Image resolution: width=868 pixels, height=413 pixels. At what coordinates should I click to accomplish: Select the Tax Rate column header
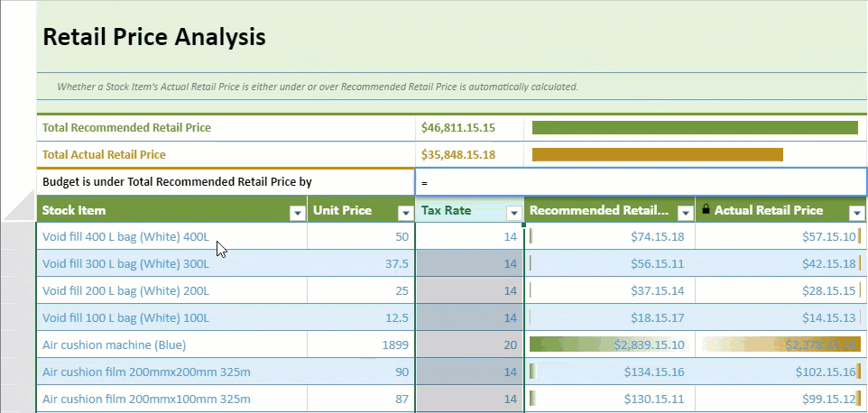458,211
